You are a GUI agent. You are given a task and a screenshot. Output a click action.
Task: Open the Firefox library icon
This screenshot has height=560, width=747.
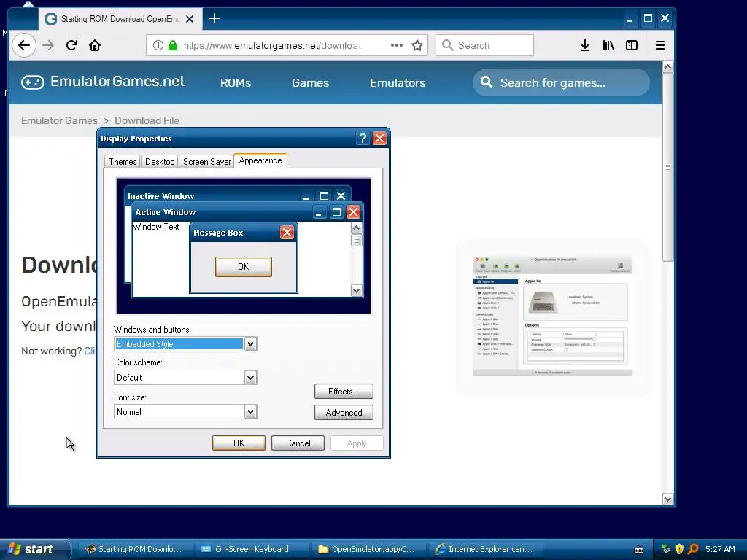(608, 45)
